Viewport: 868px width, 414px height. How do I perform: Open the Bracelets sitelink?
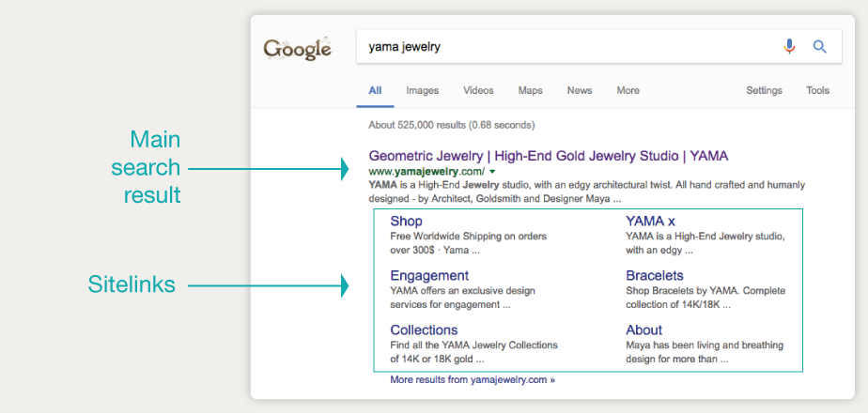[655, 276]
